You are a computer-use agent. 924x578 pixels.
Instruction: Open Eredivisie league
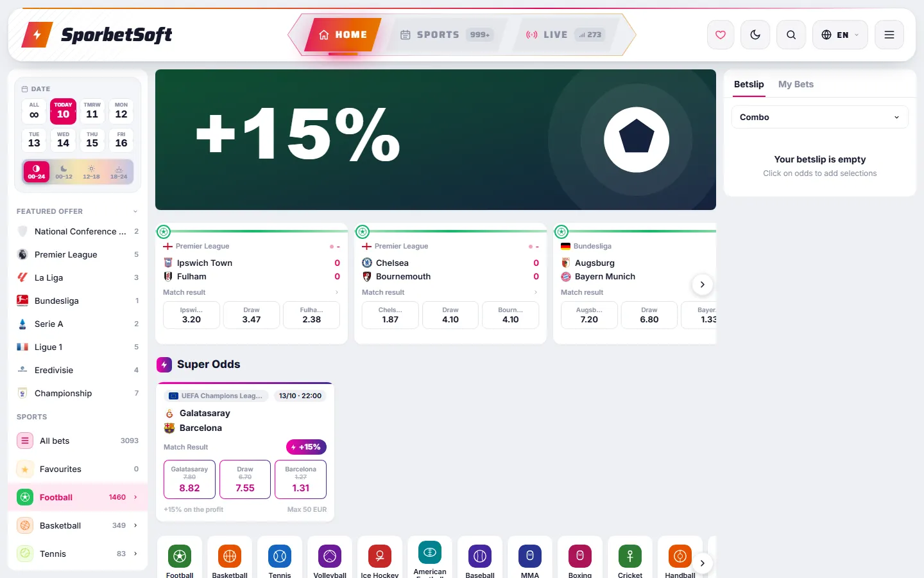click(78, 370)
